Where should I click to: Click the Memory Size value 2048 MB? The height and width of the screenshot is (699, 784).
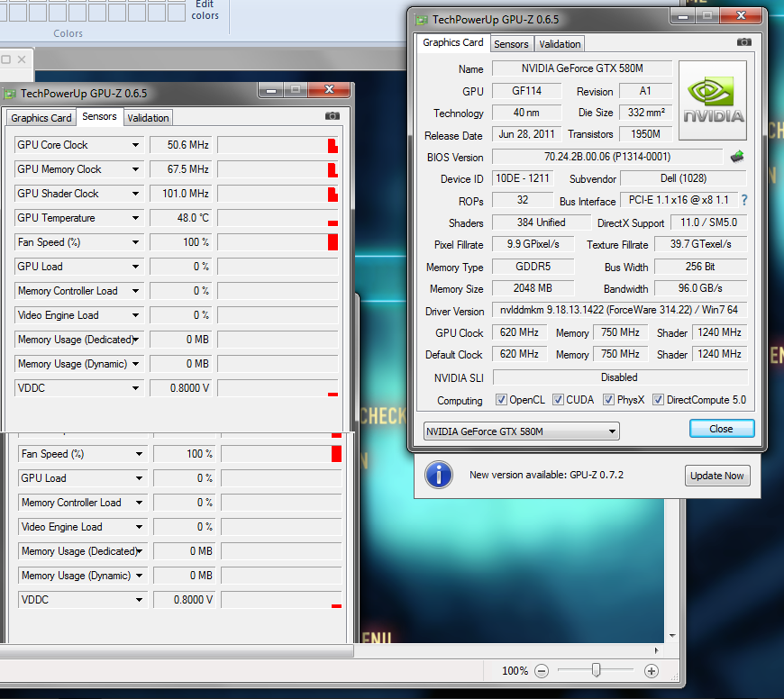point(533,288)
